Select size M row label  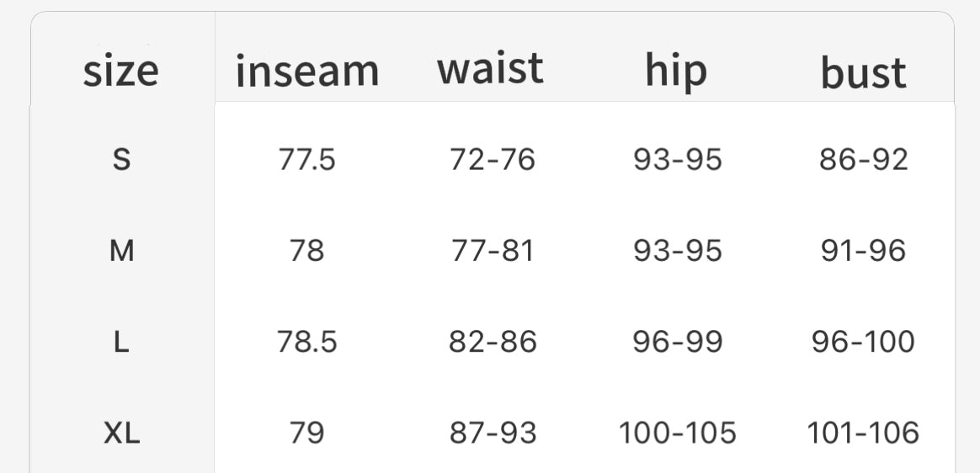(122, 250)
